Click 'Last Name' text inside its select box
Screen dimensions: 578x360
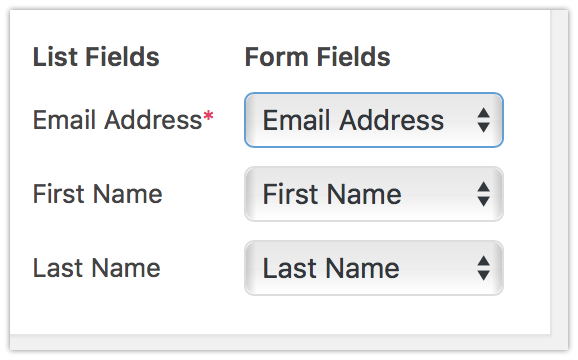point(331,268)
